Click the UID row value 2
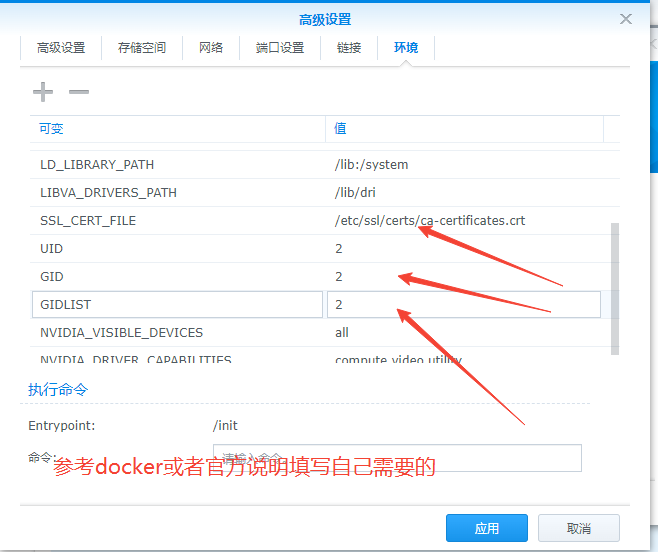The height and width of the screenshot is (552, 658). coord(339,249)
